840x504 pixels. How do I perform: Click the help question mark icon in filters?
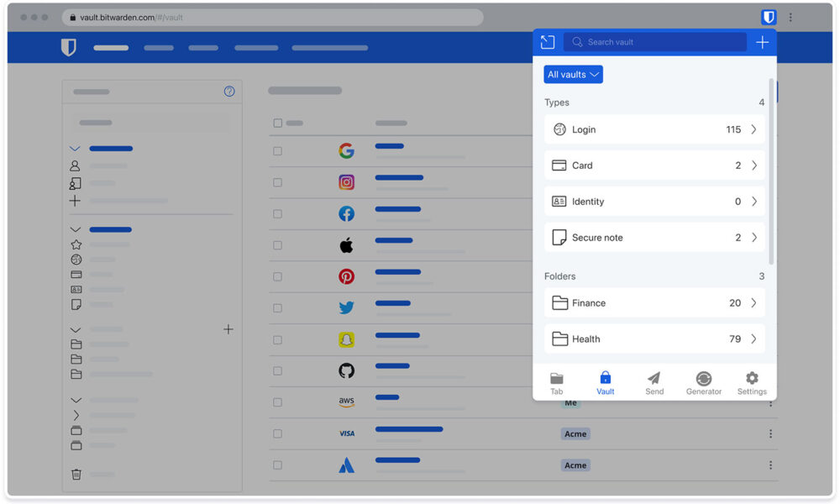pos(229,92)
